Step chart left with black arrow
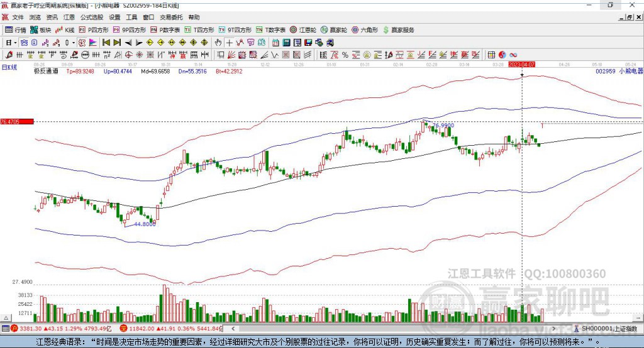 click(128, 43)
